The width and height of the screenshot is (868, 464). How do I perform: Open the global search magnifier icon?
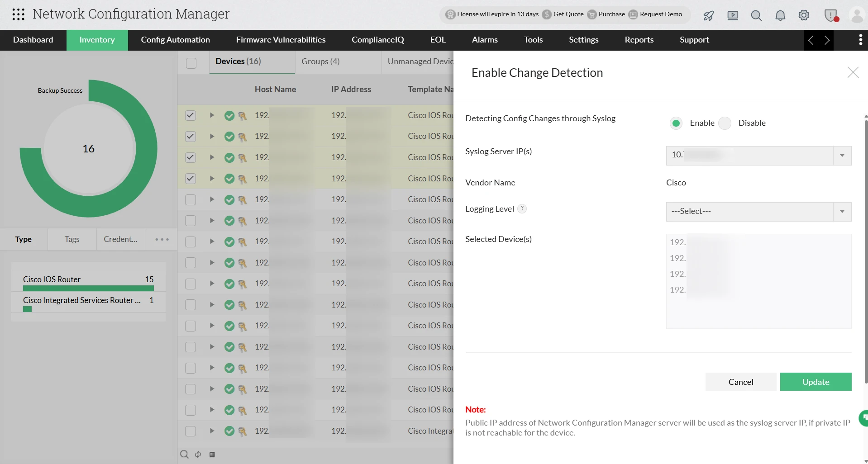click(756, 15)
